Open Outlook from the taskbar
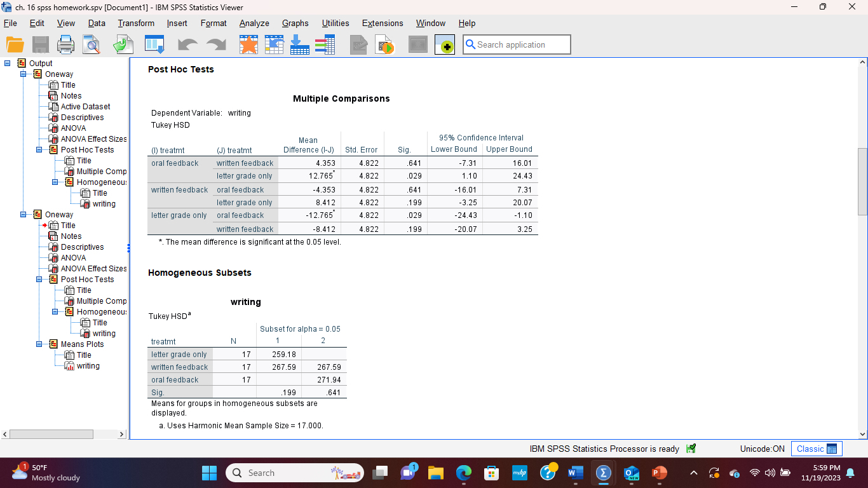Screen dimensions: 868x488 [x=631, y=473]
